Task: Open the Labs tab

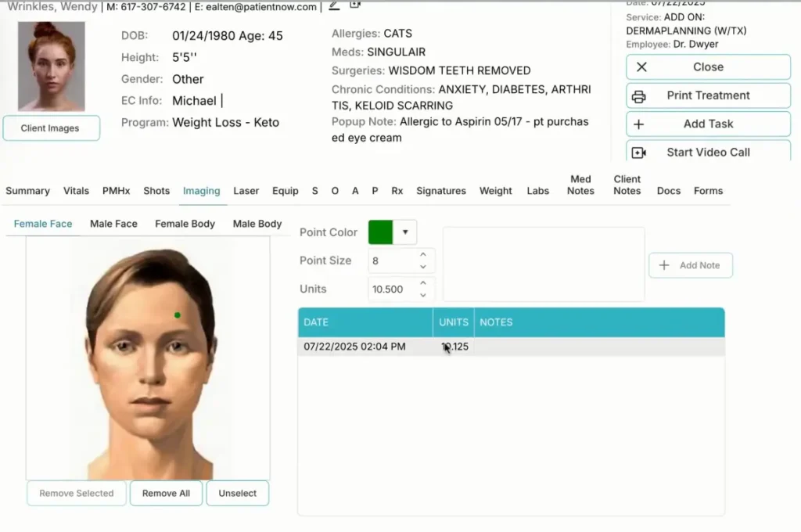Action: [x=537, y=190]
